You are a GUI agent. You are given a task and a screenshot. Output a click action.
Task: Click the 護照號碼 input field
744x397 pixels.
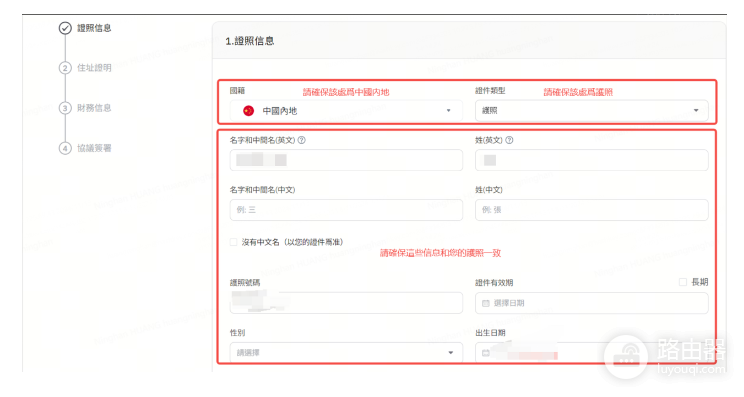point(346,303)
